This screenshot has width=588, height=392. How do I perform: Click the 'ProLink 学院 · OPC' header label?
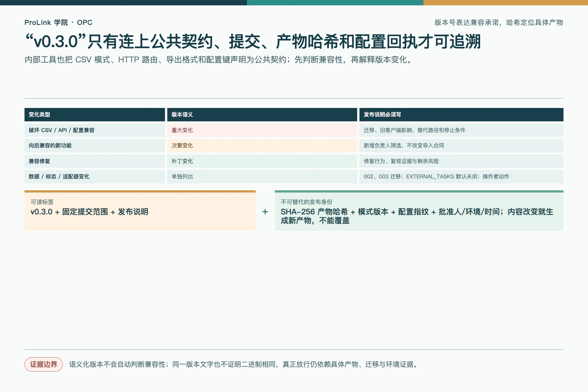pyautogui.click(x=58, y=23)
